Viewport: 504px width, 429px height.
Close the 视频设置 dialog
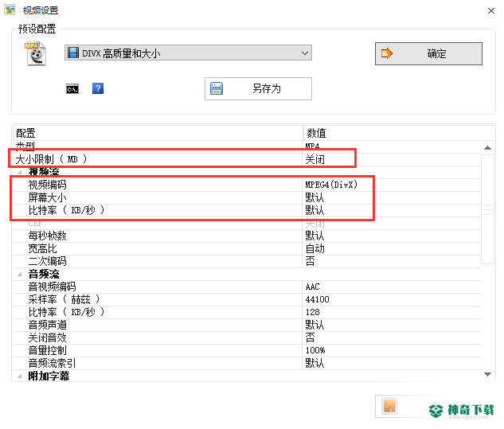pyautogui.click(x=490, y=11)
